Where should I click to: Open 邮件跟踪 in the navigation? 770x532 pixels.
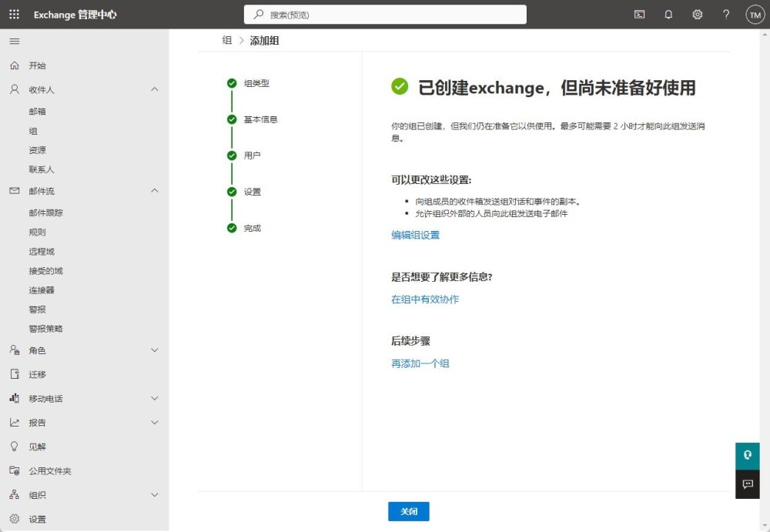coord(46,213)
